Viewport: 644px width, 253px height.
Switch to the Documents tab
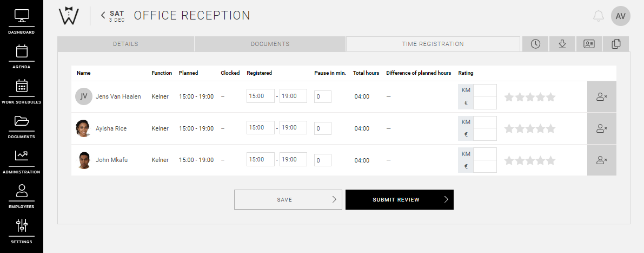coord(270,44)
